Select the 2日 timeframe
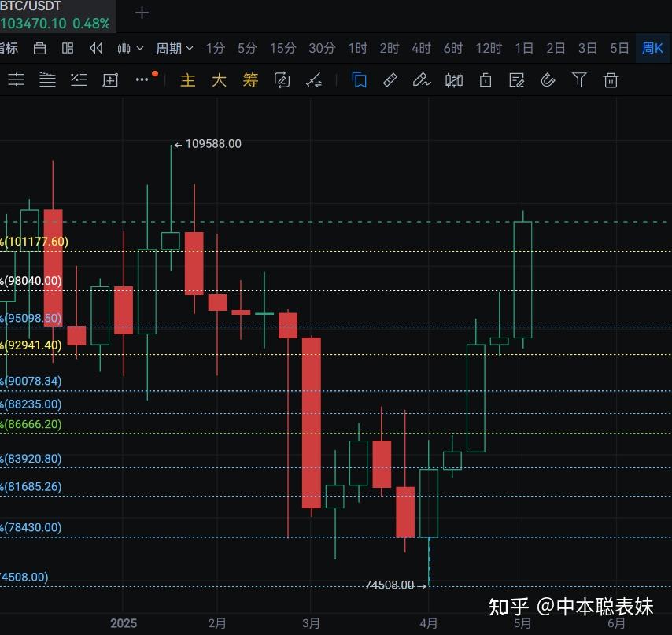 click(x=556, y=49)
